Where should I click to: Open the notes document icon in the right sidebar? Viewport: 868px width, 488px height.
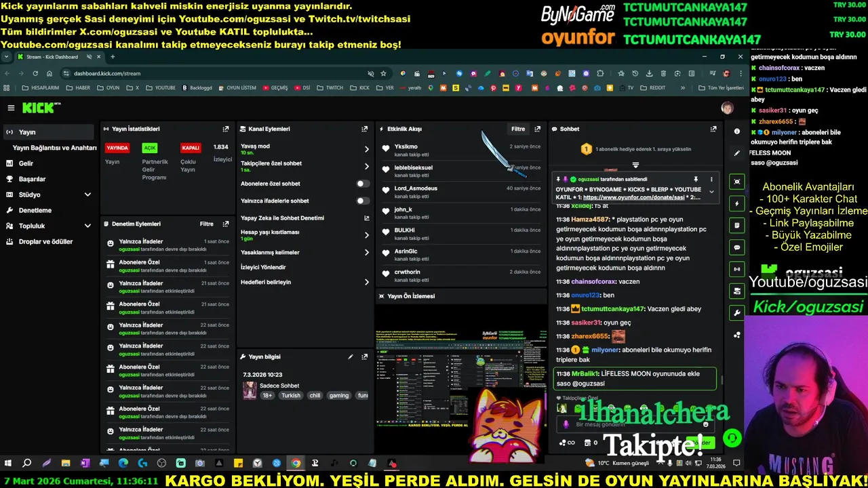tap(737, 225)
